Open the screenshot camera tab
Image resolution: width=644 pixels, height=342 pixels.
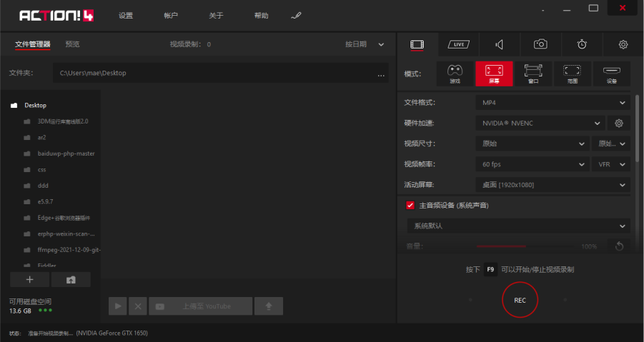click(x=540, y=44)
